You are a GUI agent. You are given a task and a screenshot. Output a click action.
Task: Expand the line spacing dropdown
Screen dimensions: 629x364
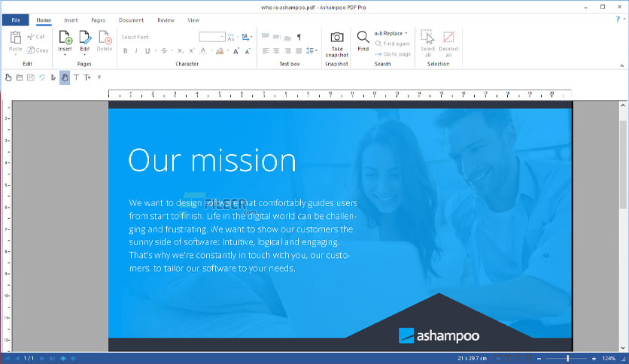317,51
